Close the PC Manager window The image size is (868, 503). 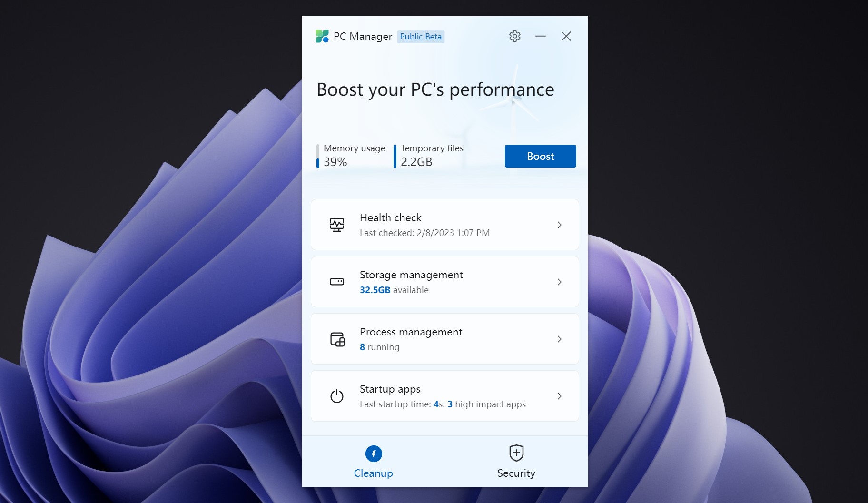point(566,36)
